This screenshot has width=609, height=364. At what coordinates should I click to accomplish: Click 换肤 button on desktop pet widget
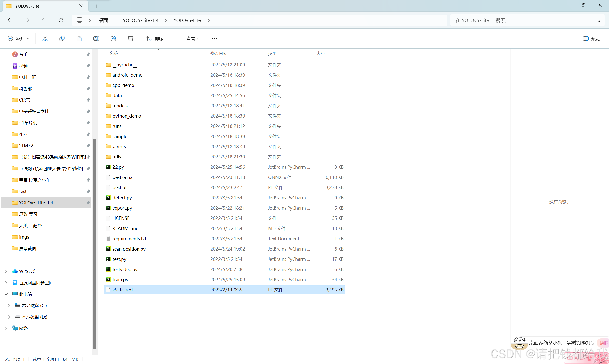tap(604, 343)
